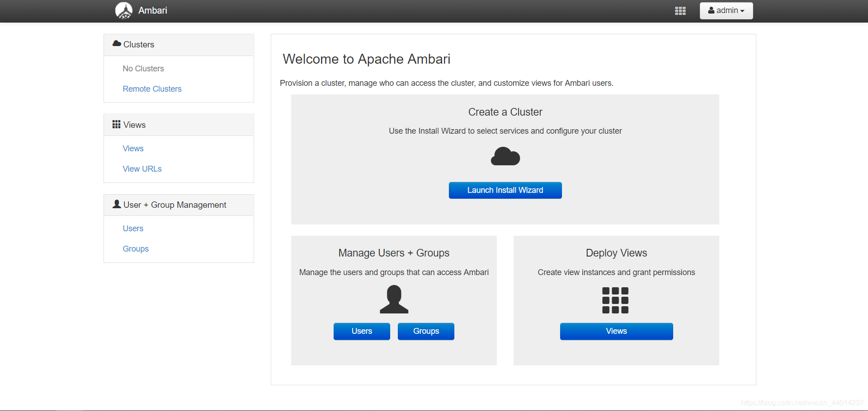
Task: Click the user silhouette icon in Manage Users
Action: click(x=394, y=299)
